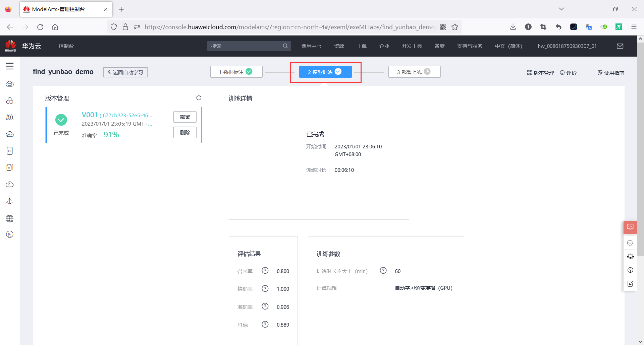Click help icon next to 训练时长不大于
Image resolution: width=644 pixels, height=345 pixels.
click(383, 271)
